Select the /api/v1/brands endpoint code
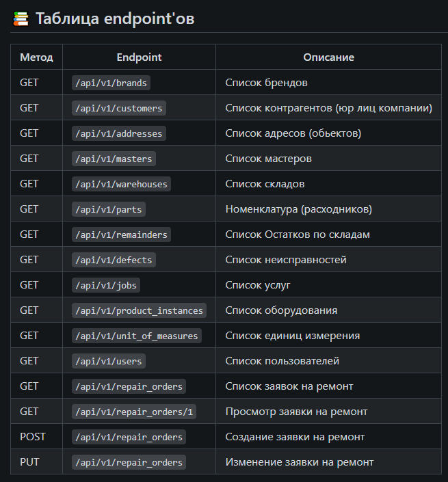This screenshot has height=482, width=448. [x=111, y=83]
